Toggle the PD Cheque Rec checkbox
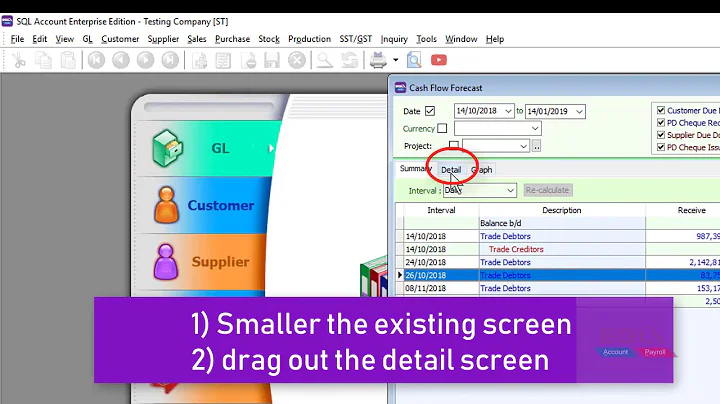The width and height of the screenshot is (720, 404). point(661,123)
